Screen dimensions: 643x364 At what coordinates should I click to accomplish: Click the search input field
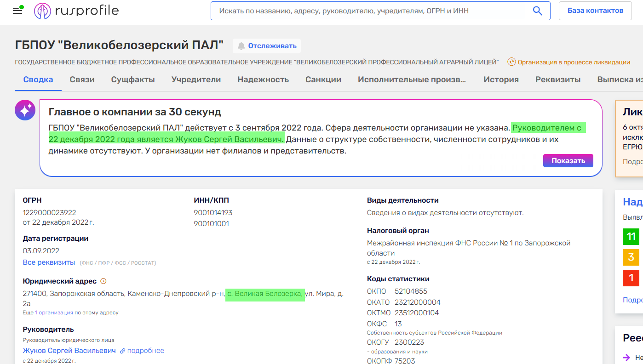[x=373, y=11]
